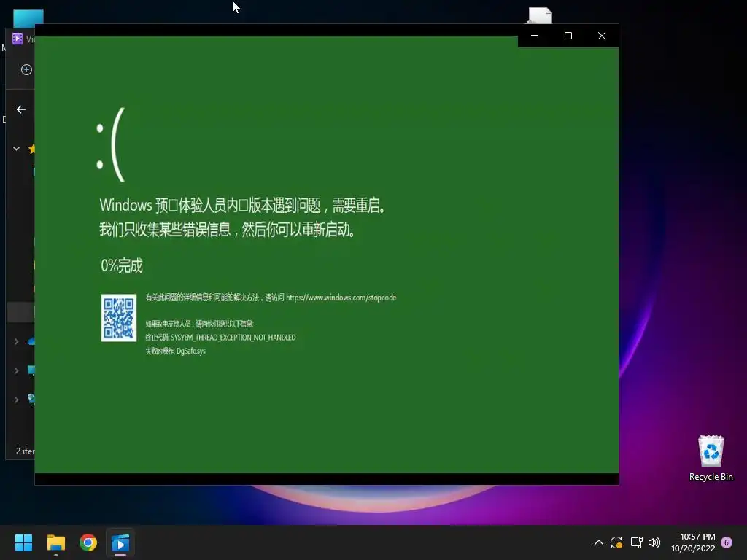Open the clock showing 10:57 PM
Image resolution: width=747 pixels, height=560 pixels.
(x=693, y=542)
